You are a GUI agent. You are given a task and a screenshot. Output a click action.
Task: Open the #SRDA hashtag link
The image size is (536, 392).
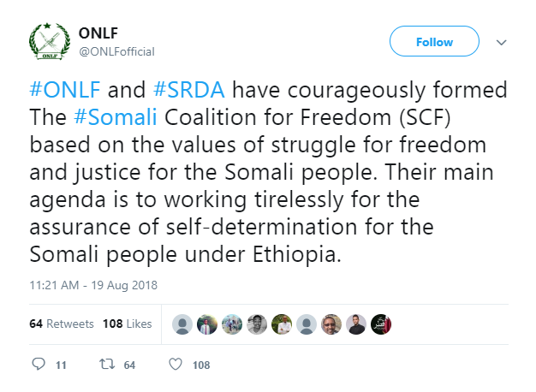pyautogui.click(x=189, y=90)
